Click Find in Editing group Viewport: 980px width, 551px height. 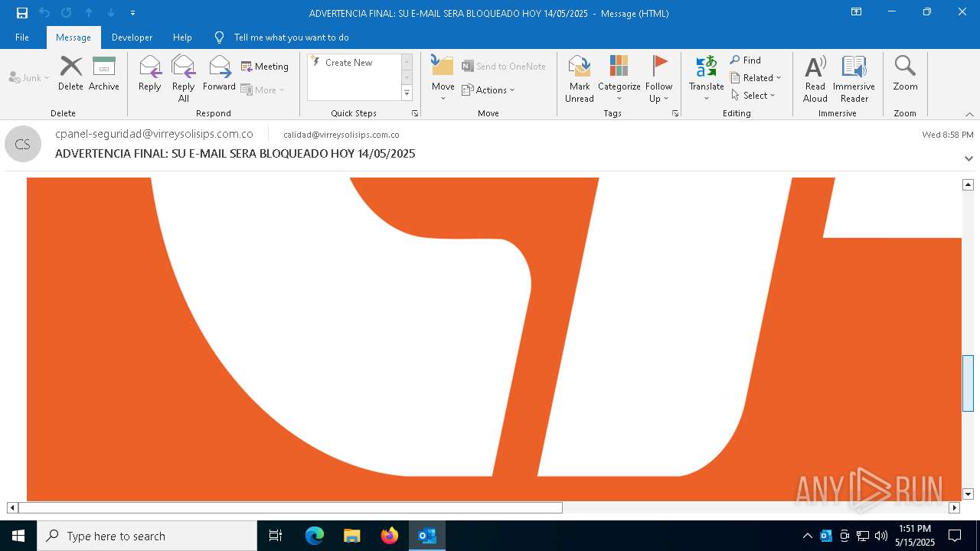pyautogui.click(x=746, y=60)
